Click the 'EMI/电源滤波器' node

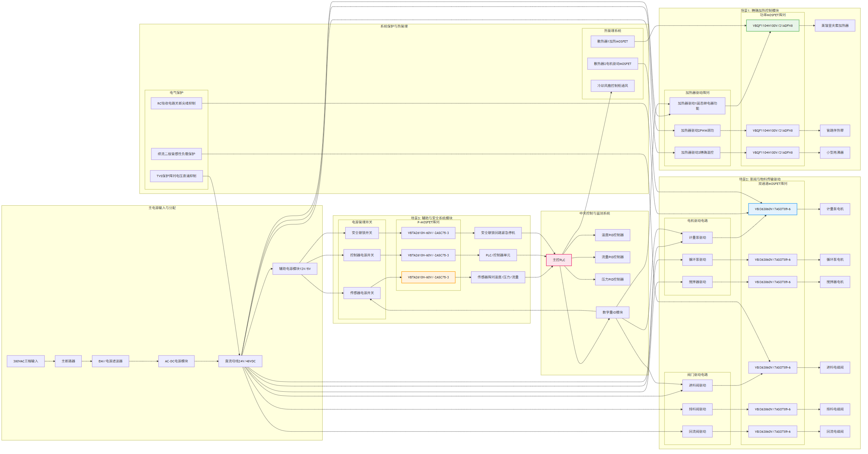(x=110, y=361)
